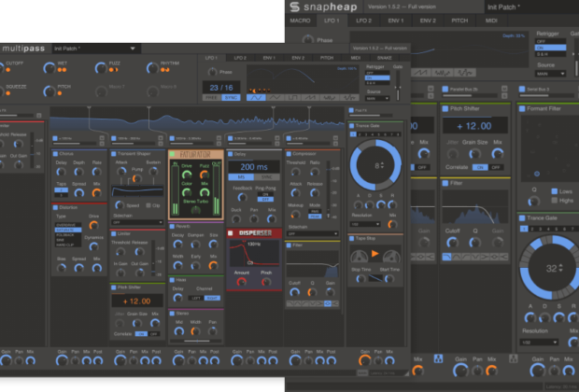Click Distortion Drive knob
Viewport: 579px width, 392px height.
click(x=93, y=225)
